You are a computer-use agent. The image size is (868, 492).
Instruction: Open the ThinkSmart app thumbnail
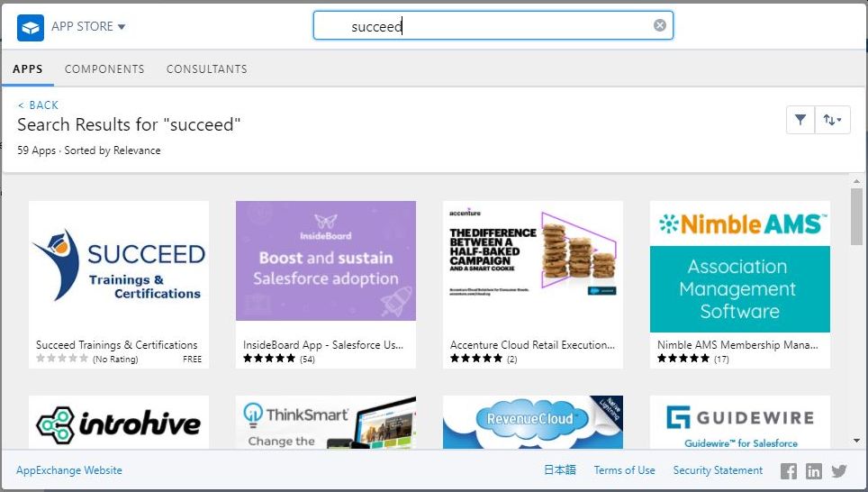coord(326,423)
